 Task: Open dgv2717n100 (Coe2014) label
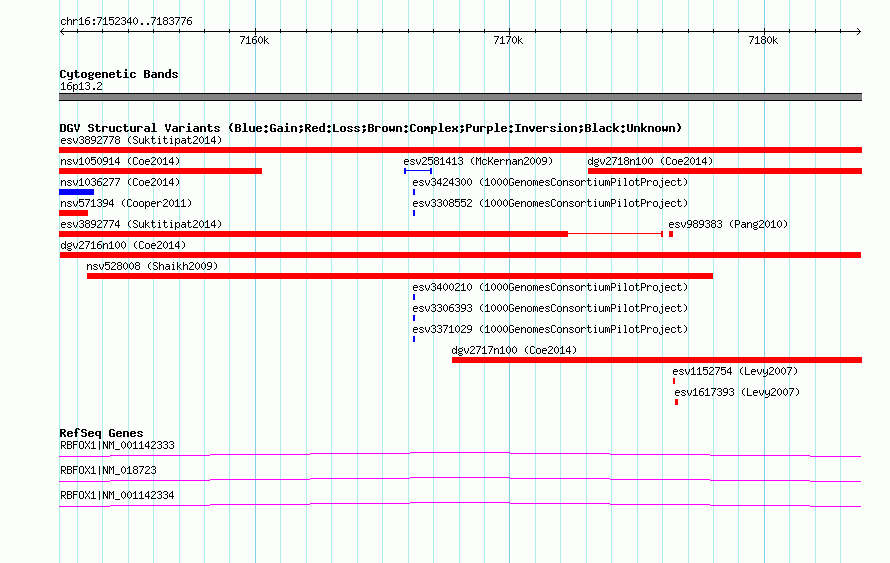(514, 350)
